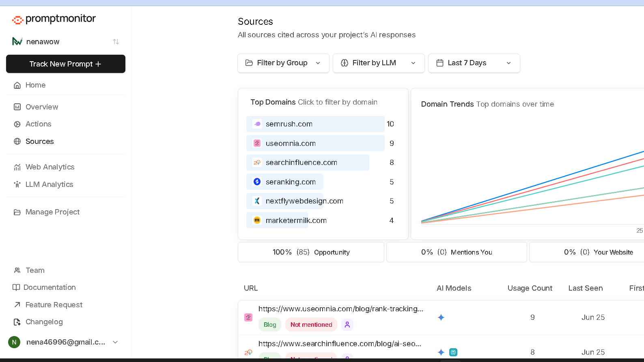This screenshot has width=644, height=362.
Task: Open Web Analytics
Action: point(50,167)
